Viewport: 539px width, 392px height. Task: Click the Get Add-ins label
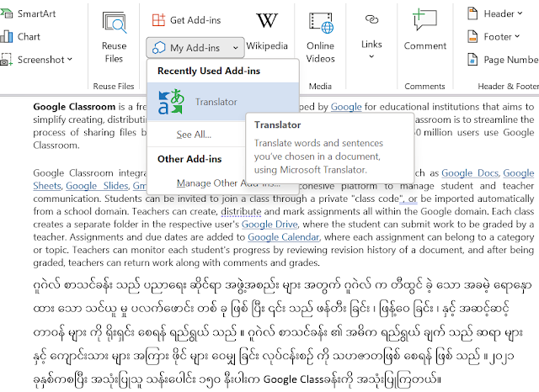point(195,20)
